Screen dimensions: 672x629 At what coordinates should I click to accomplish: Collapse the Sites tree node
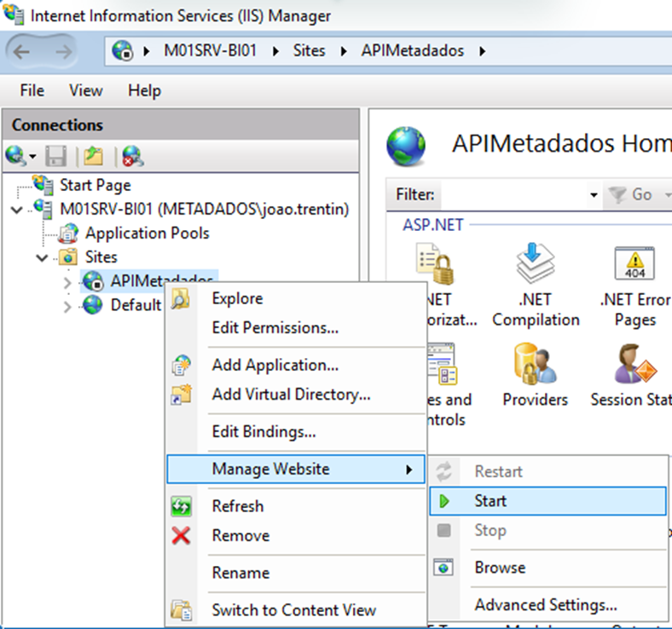(x=42, y=257)
